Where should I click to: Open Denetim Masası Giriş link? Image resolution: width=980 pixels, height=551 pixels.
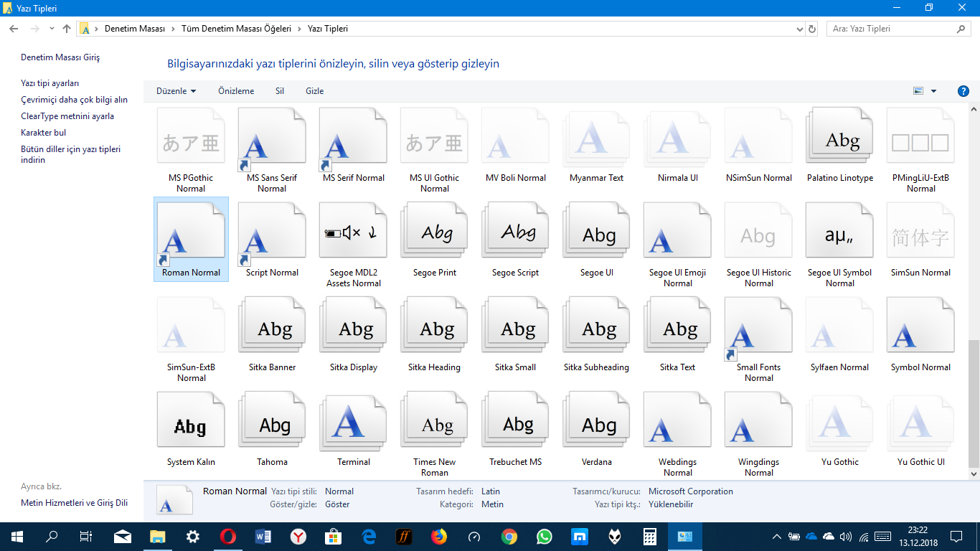(60, 57)
